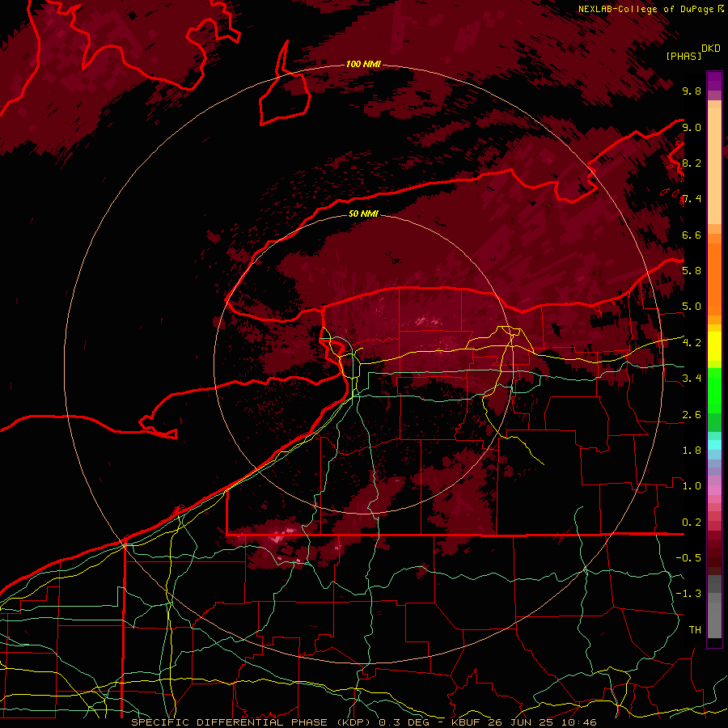The height and width of the screenshot is (728, 728).
Task: Pick the bright green band of the color scale
Action: click(x=714, y=390)
